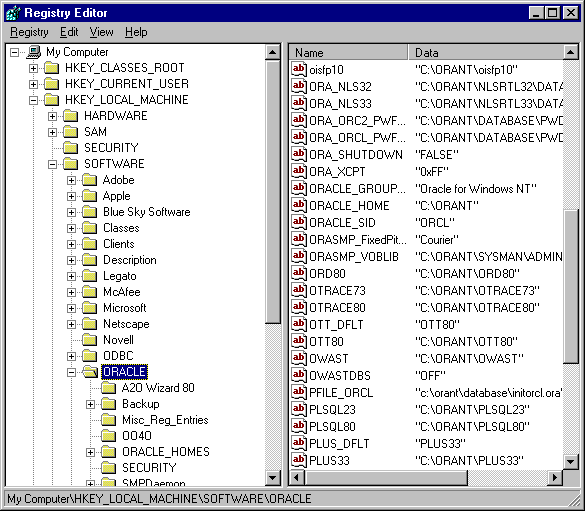Click the tree pane scroll down arrow
The width and height of the screenshot is (585, 511).
coord(273,477)
